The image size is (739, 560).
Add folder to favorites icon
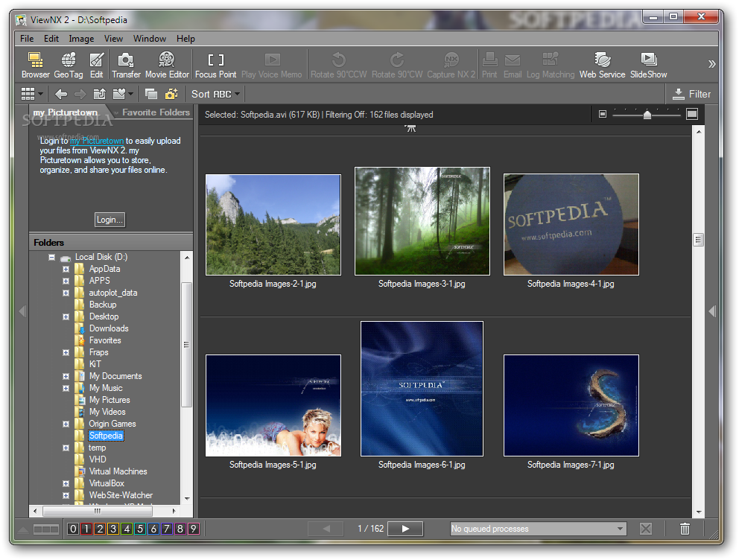click(x=119, y=94)
